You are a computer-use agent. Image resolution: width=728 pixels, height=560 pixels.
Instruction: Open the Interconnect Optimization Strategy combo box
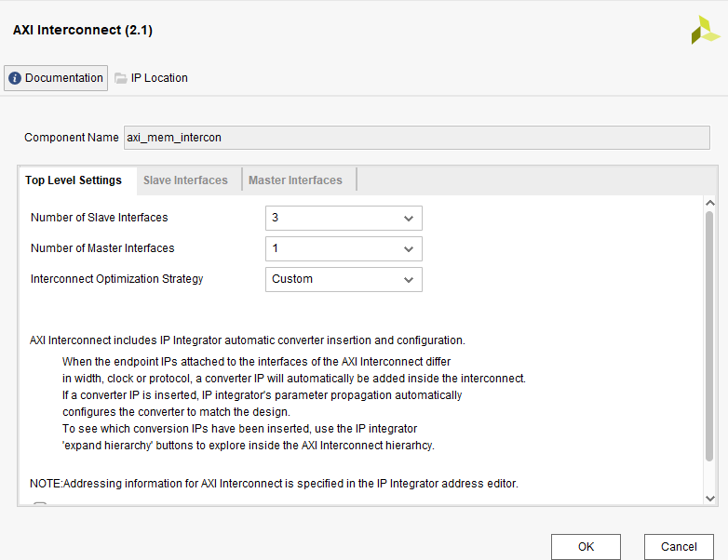(x=344, y=279)
